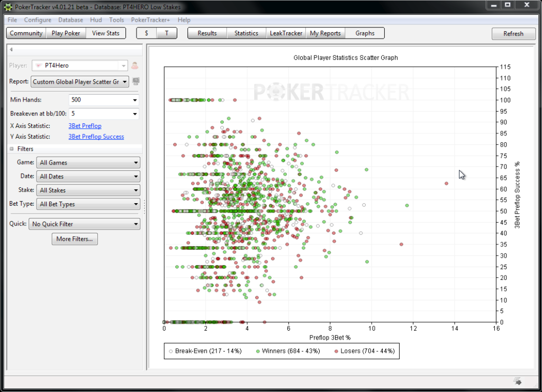Screen dimensions: 542x392
Task: Click the Winners legend entry
Action: [x=288, y=351]
